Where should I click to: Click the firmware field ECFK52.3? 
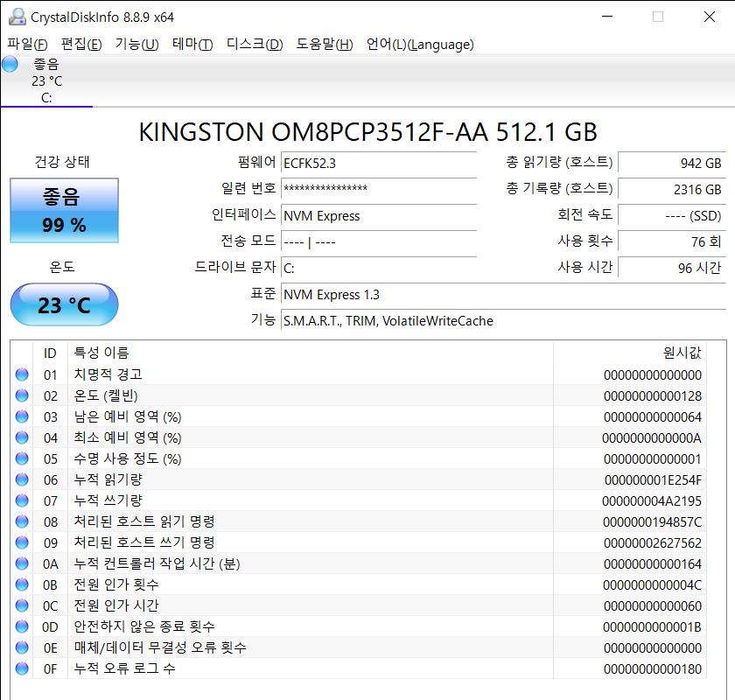pos(379,163)
